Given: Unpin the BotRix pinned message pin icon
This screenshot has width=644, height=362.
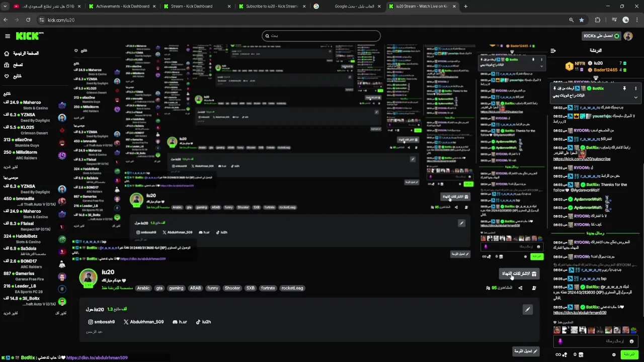Looking at the screenshot, I should point(624,88).
